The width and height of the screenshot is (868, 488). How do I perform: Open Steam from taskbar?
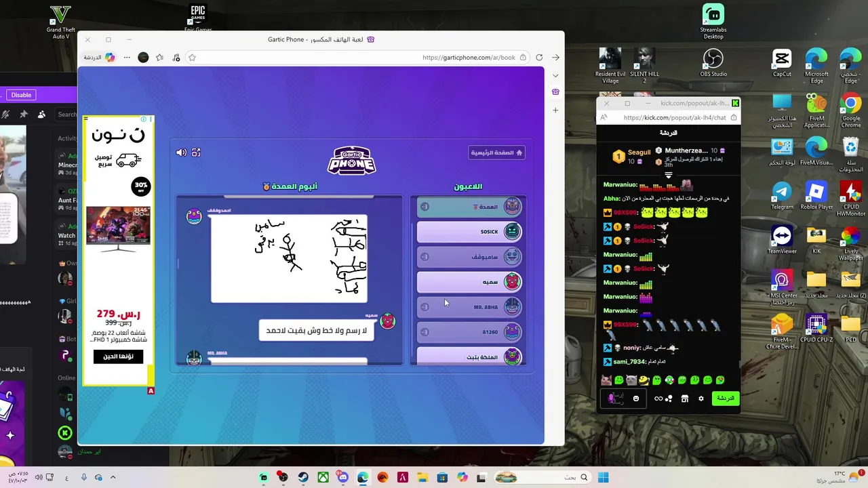tap(303, 478)
